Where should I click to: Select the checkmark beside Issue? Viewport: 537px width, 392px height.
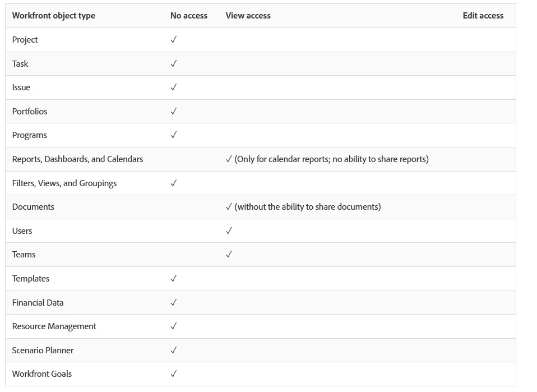[174, 87]
